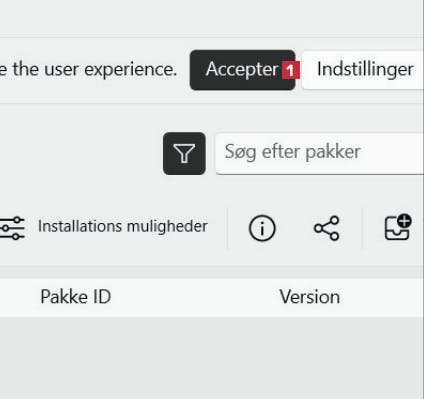
Task: Click the circled letter i icon
Action: (x=262, y=228)
